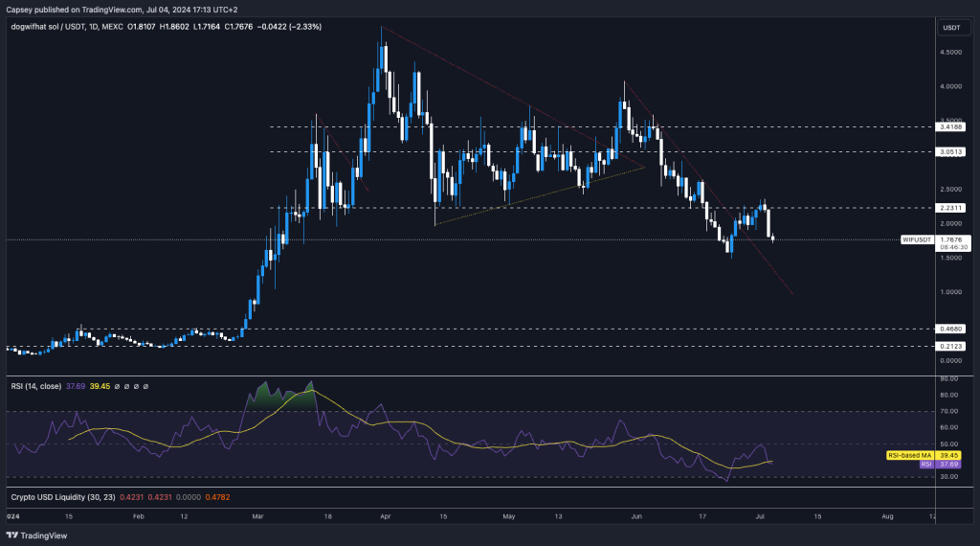Open the USDT currency selector button
Image resolution: width=980 pixels, height=546 pixels.
click(x=951, y=28)
